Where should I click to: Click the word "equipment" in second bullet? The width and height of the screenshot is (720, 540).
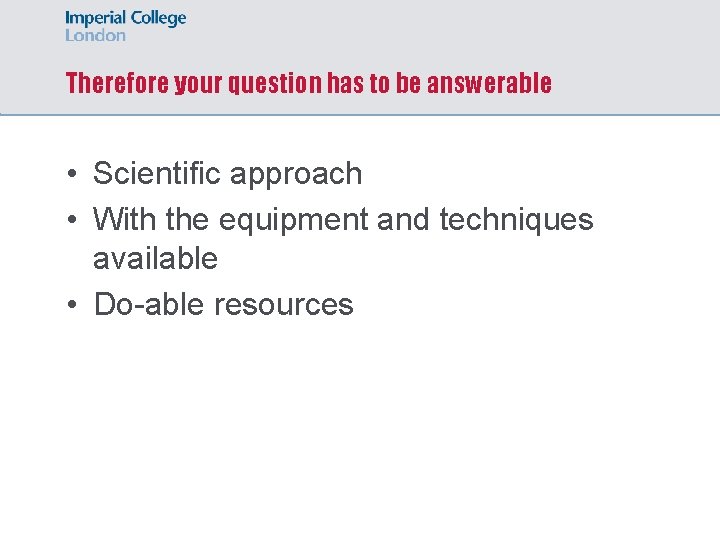[x=294, y=221]
